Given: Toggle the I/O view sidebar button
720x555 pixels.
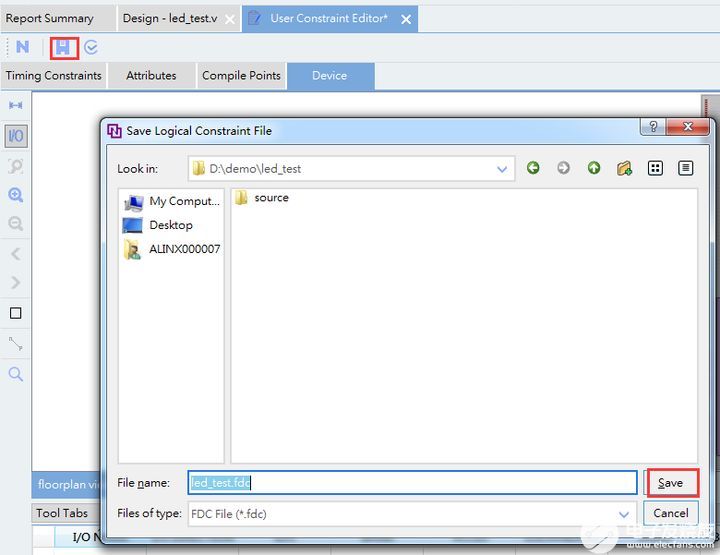Looking at the screenshot, I should (x=16, y=136).
